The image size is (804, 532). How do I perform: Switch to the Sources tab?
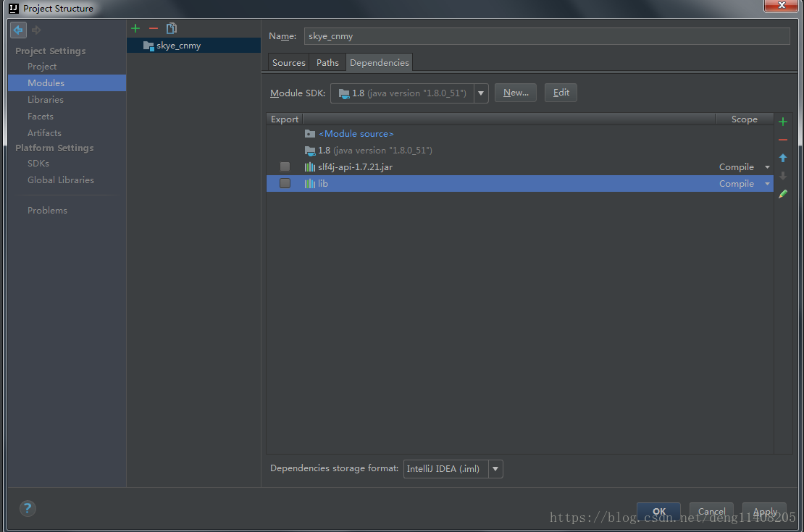289,62
